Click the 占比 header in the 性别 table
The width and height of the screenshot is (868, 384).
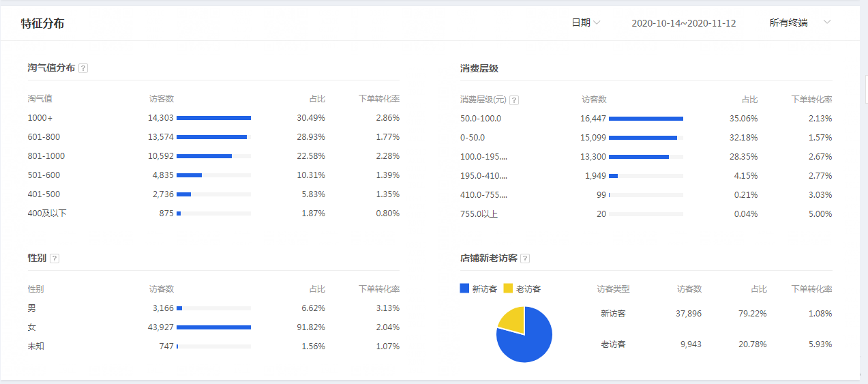coord(316,289)
